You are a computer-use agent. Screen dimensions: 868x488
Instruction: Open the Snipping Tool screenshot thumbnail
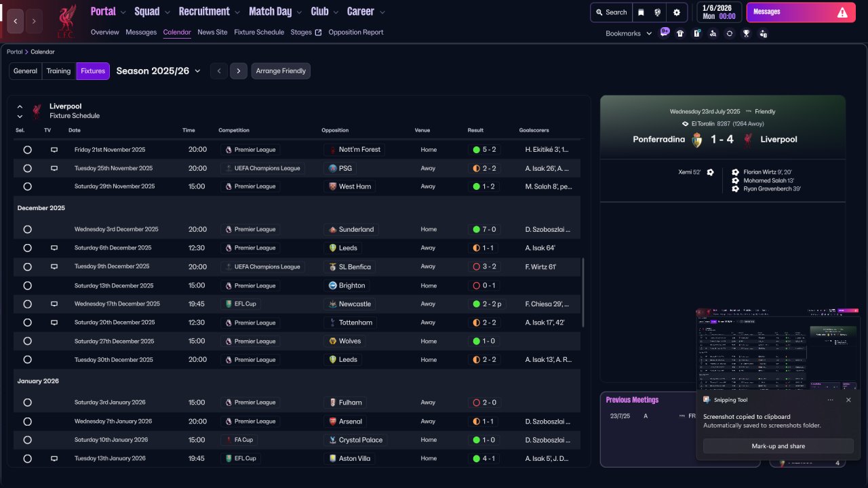click(778, 349)
